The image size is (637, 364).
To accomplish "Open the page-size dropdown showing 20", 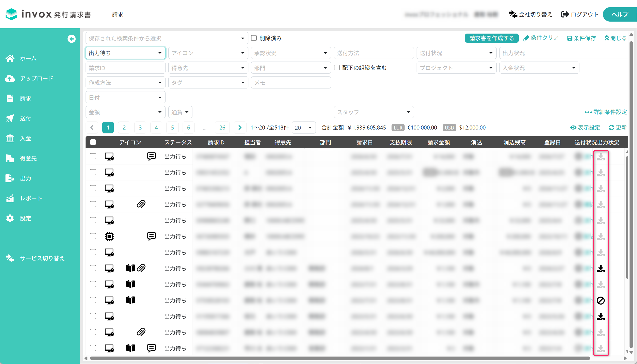I will pyautogui.click(x=304, y=128).
